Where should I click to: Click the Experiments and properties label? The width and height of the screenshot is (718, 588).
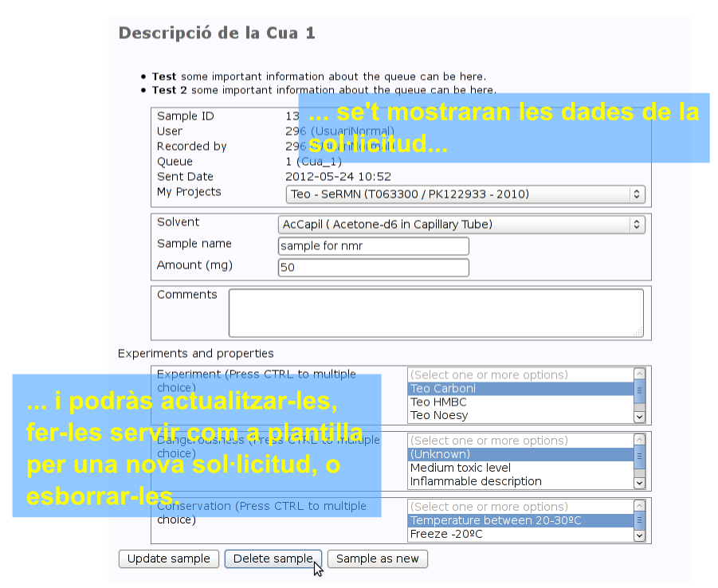coord(195,354)
